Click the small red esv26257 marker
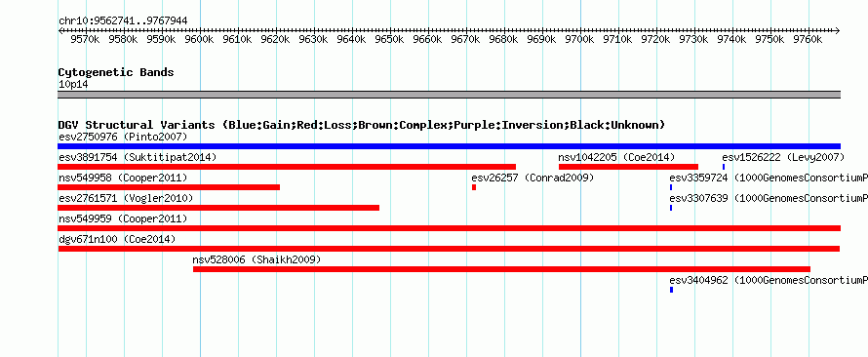This screenshot has width=868, height=357. click(x=474, y=187)
